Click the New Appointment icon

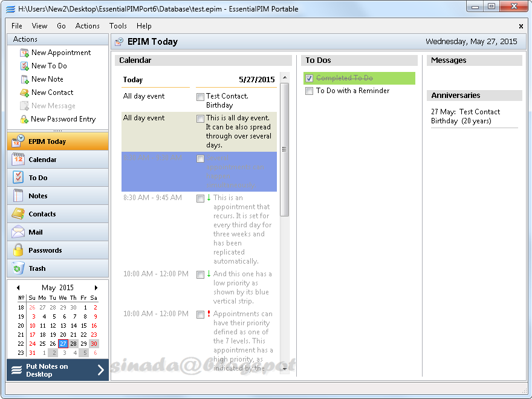[x=24, y=53]
